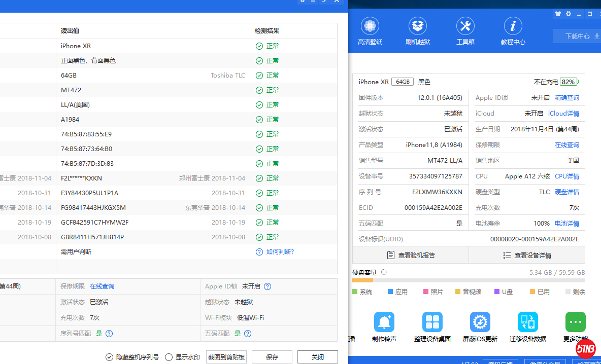Open the 刷机越狱 flash and jailbreak icon
This screenshot has height=364, width=601.
pos(418,26)
